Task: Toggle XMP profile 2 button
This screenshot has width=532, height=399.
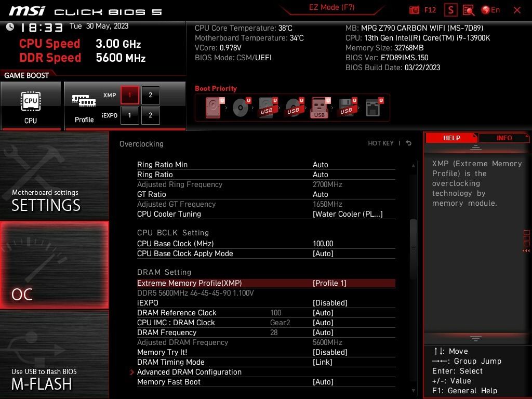Action: tap(150, 95)
